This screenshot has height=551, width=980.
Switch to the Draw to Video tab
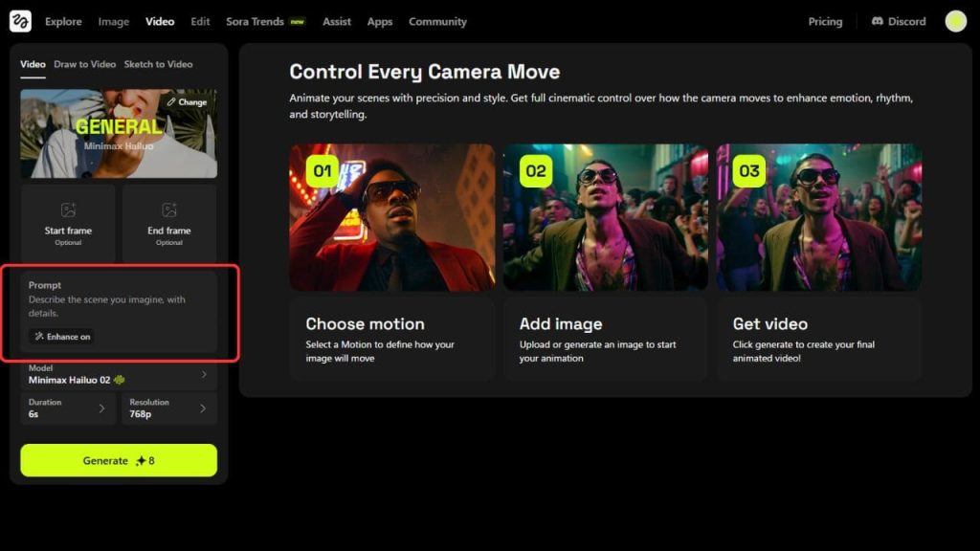[x=84, y=64]
